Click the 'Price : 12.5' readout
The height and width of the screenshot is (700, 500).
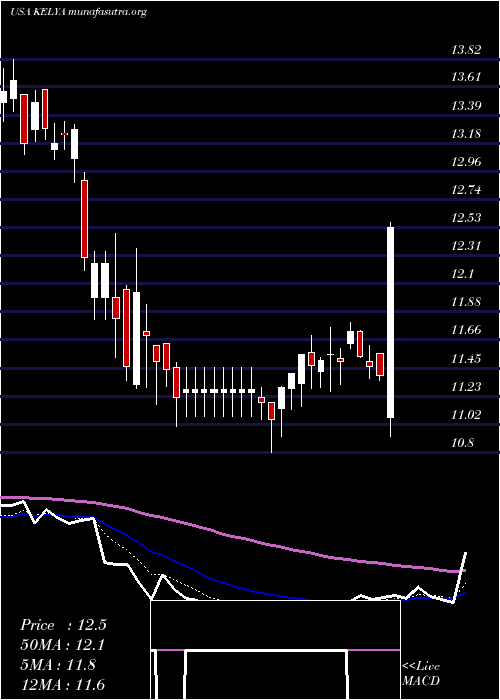click(63, 625)
